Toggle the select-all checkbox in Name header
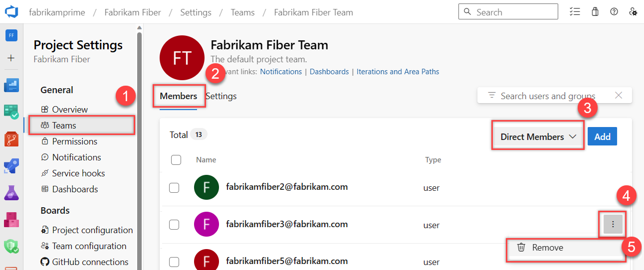 (176, 160)
